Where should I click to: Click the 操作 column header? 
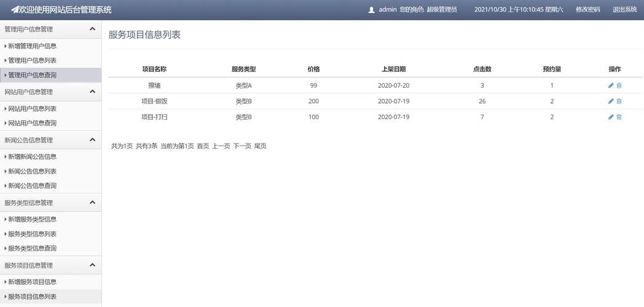pyautogui.click(x=615, y=69)
